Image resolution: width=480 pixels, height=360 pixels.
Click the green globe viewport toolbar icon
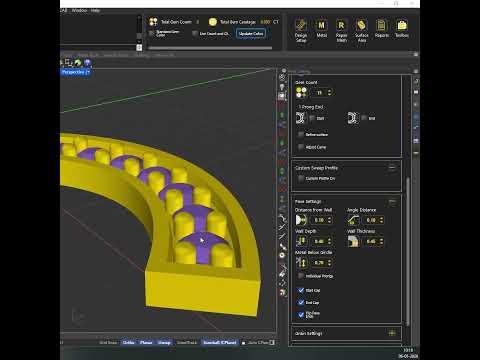(78, 62)
